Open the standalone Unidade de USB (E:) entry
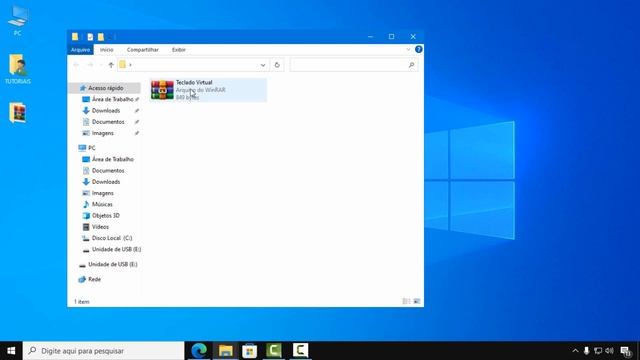Screen dimensions: 640x360 113,264
